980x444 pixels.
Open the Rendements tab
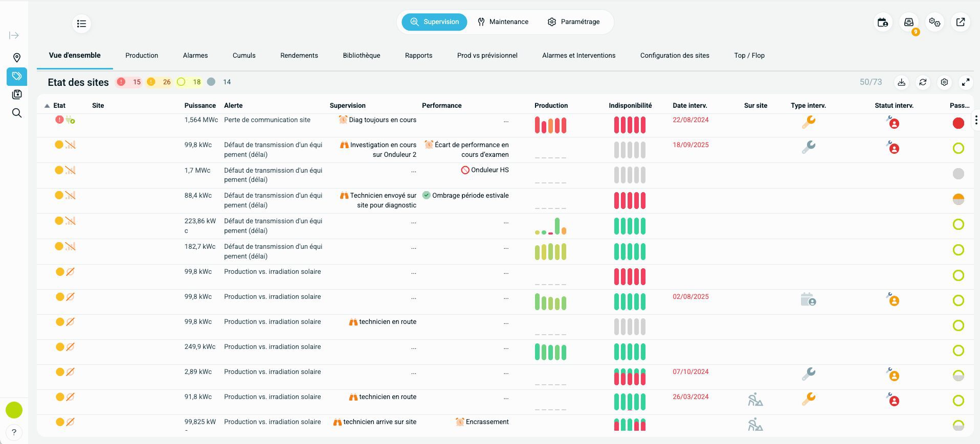click(299, 56)
